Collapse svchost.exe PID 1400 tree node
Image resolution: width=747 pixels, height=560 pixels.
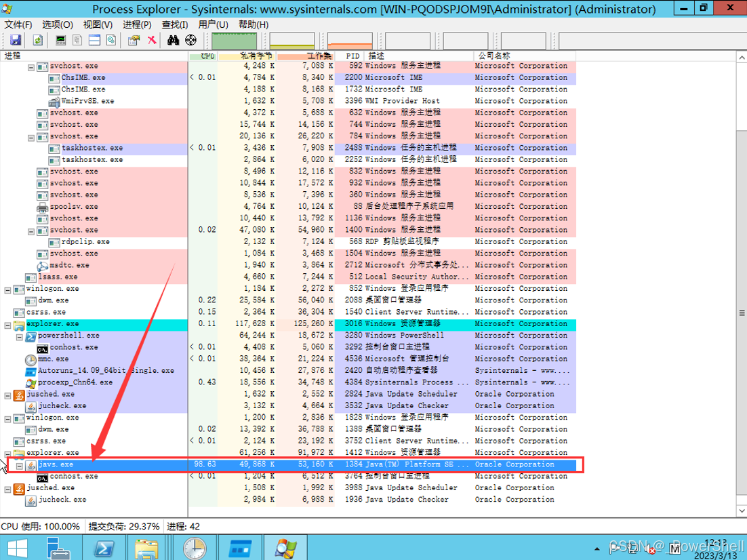pos(31,232)
